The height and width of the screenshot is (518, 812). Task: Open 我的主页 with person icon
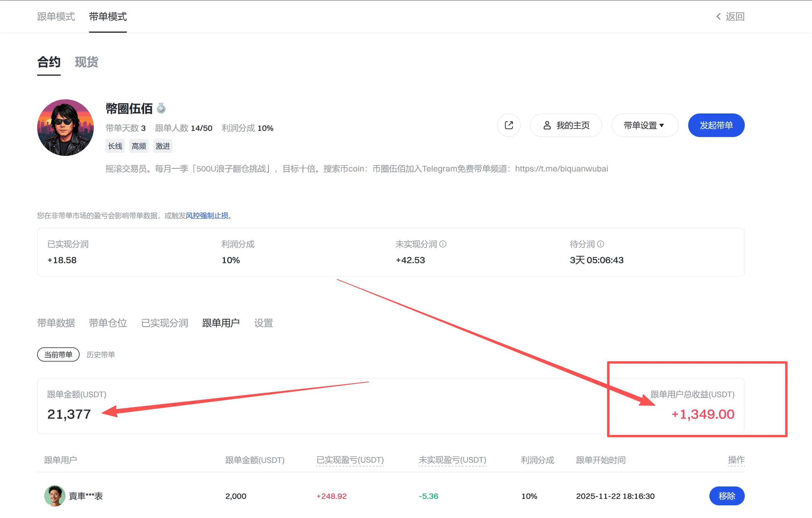(x=566, y=125)
